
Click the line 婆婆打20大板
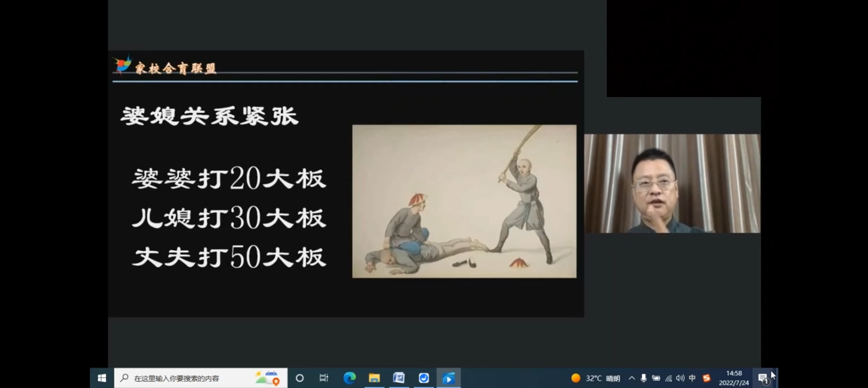(x=229, y=178)
